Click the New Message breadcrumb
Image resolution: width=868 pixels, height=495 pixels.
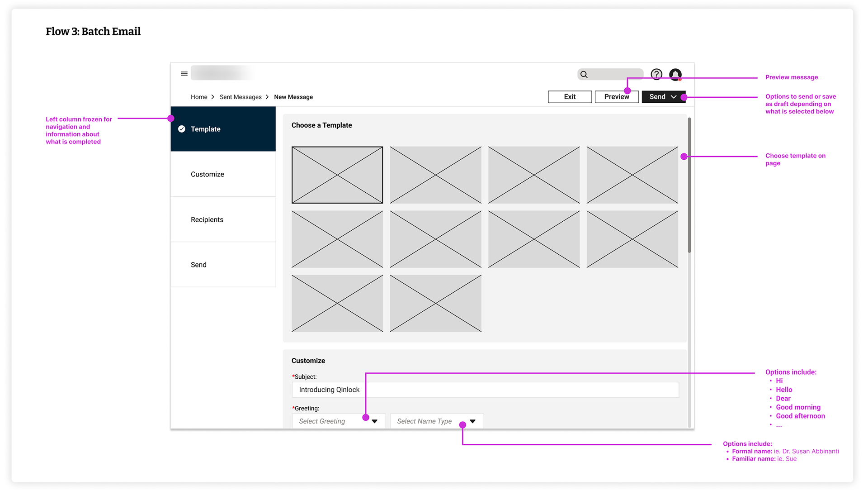(x=293, y=97)
